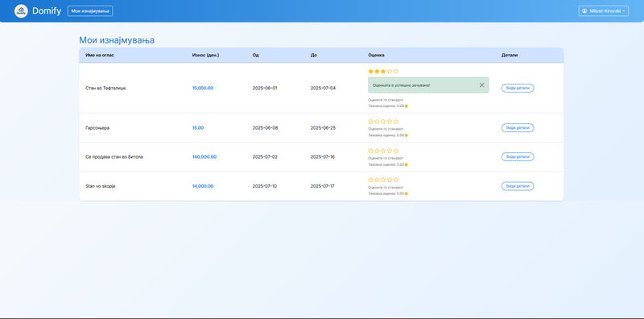Click the amount 15.00

coord(198,128)
